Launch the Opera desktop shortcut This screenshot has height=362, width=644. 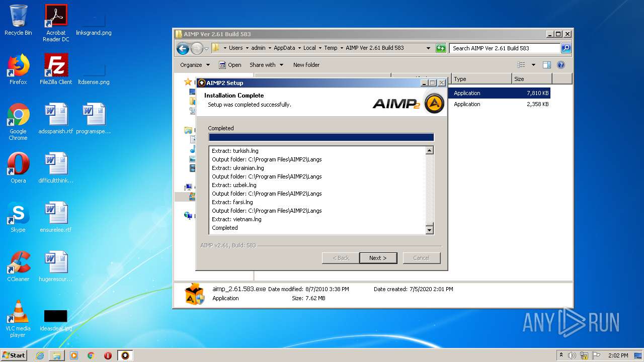(x=18, y=168)
